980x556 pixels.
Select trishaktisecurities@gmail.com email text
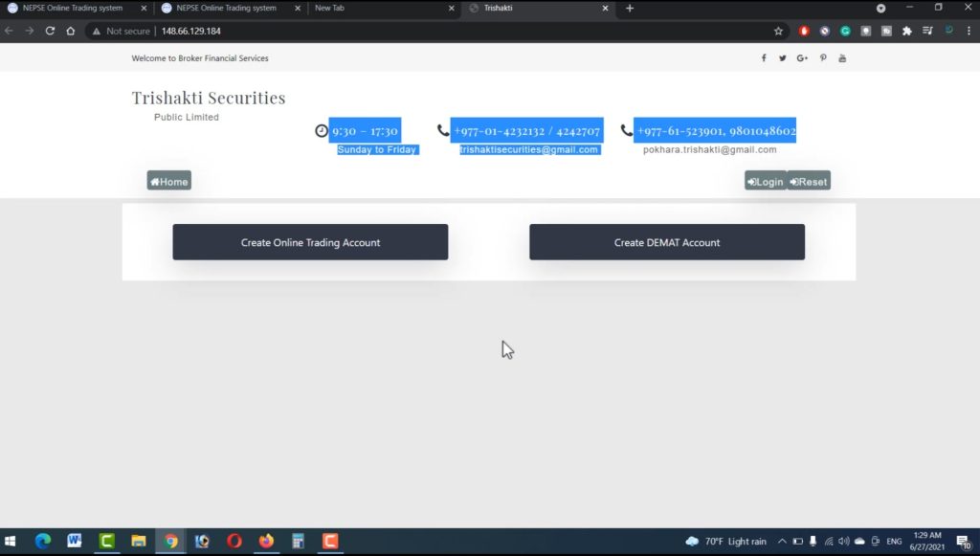point(528,150)
